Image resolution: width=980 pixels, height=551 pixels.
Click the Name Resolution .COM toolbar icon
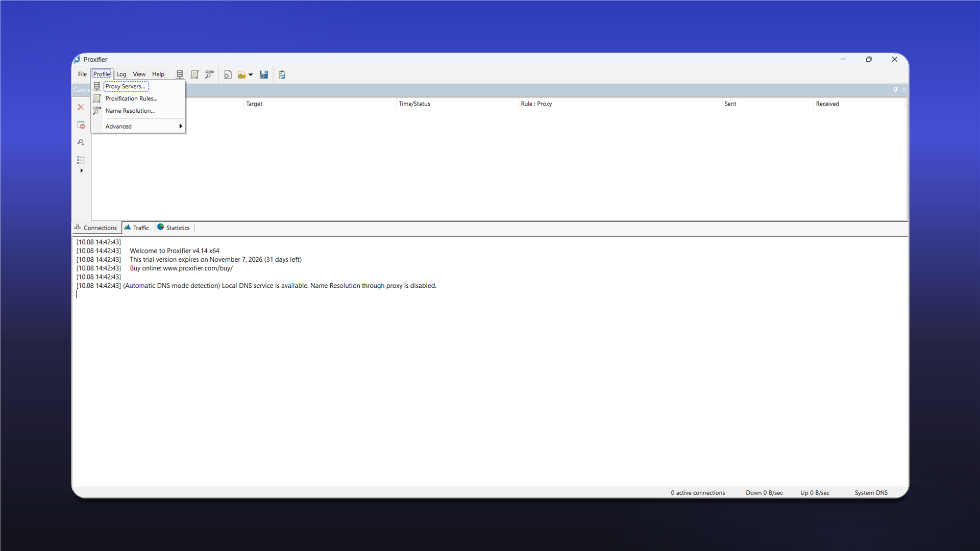click(x=209, y=74)
